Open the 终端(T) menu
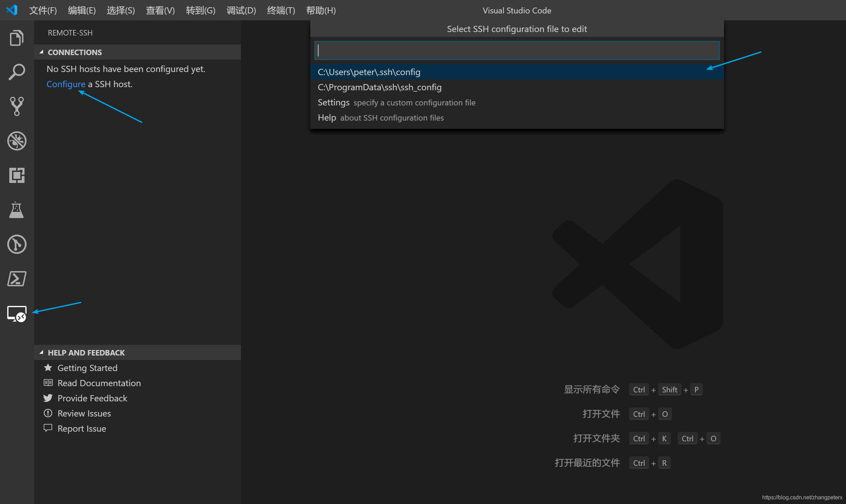This screenshot has height=504, width=846. (281, 10)
